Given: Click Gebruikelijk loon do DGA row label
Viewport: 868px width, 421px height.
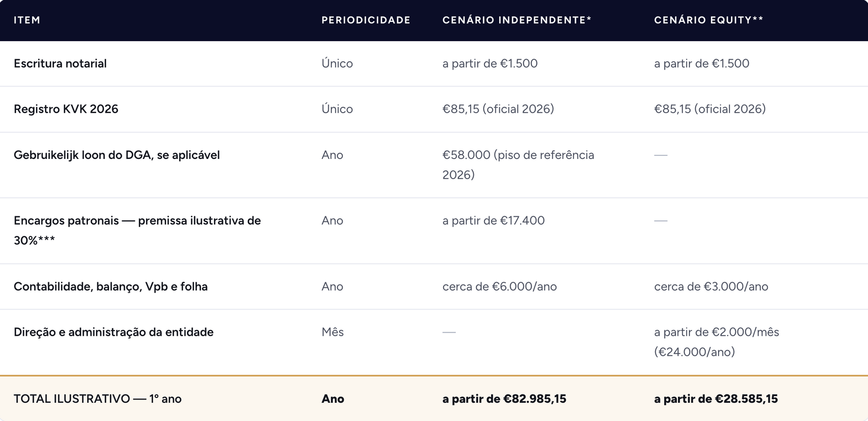Looking at the screenshot, I should 117,155.
